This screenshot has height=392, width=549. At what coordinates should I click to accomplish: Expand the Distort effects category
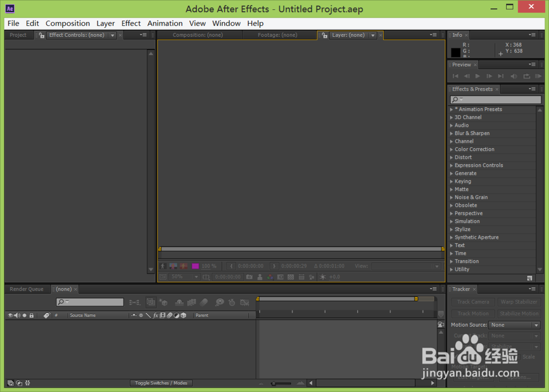coord(451,158)
